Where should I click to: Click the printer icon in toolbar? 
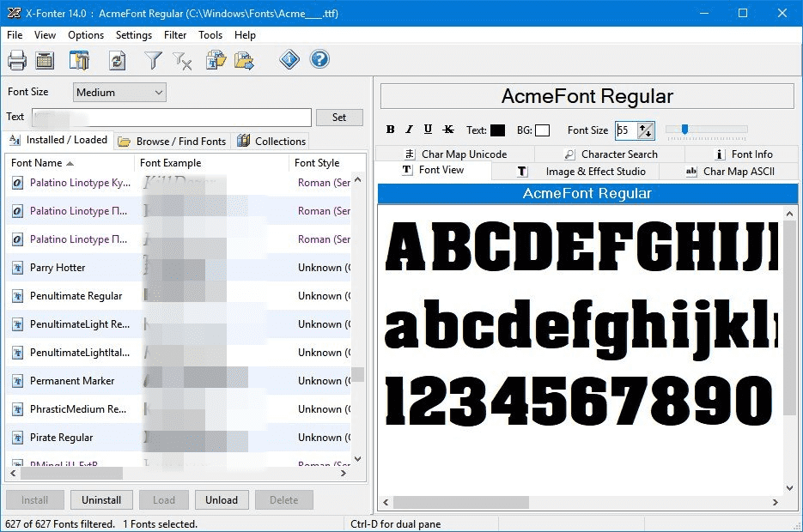[x=17, y=60]
